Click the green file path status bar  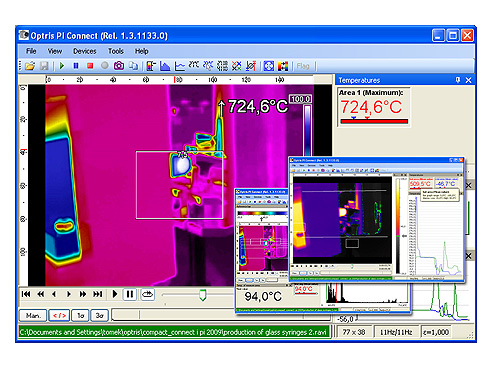174,332
